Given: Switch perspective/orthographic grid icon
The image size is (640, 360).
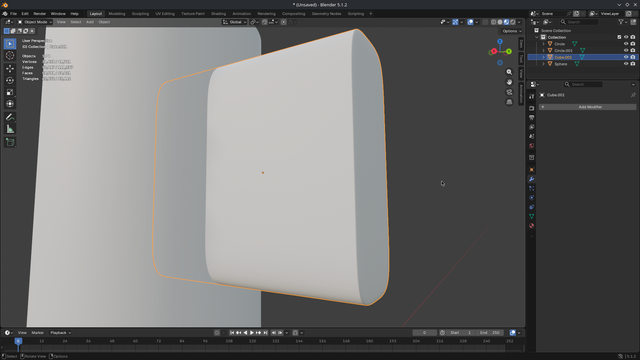Looking at the screenshot, I should coord(509,102).
